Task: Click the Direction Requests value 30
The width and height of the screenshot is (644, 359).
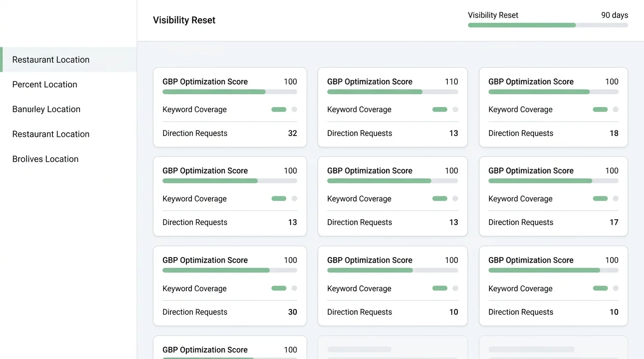Action: (x=293, y=312)
